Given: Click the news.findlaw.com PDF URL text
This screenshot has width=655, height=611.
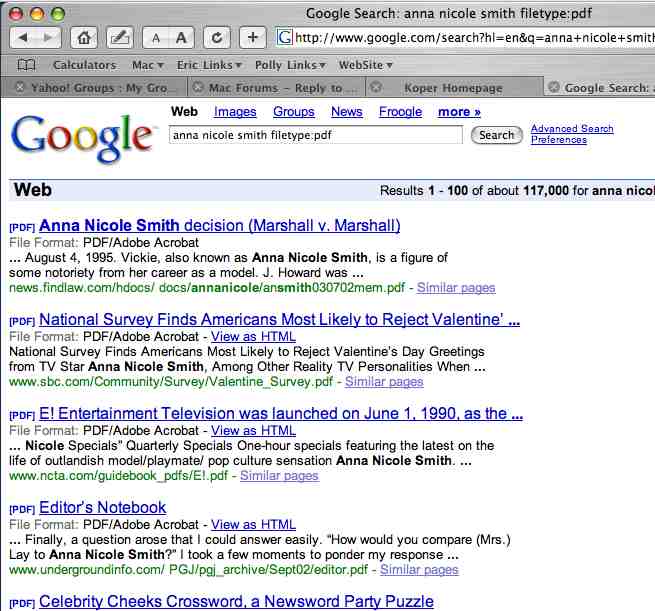Looking at the screenshot, I should tap(207, 287).
